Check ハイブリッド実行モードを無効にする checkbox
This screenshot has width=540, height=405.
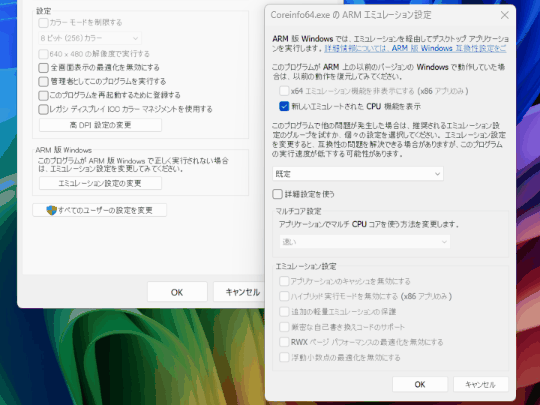tap(284, 296)
